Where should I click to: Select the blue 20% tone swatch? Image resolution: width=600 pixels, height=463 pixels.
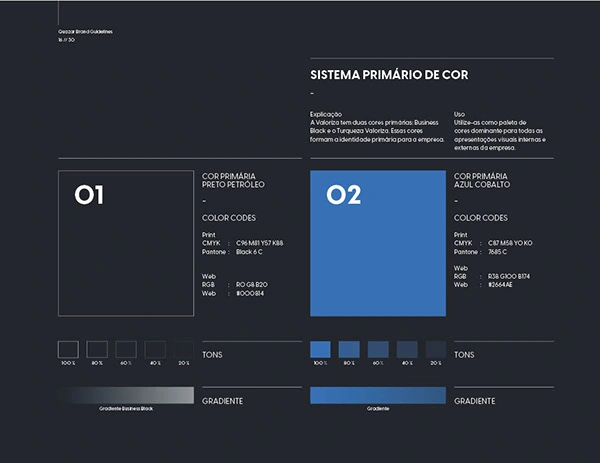(436, 349)
